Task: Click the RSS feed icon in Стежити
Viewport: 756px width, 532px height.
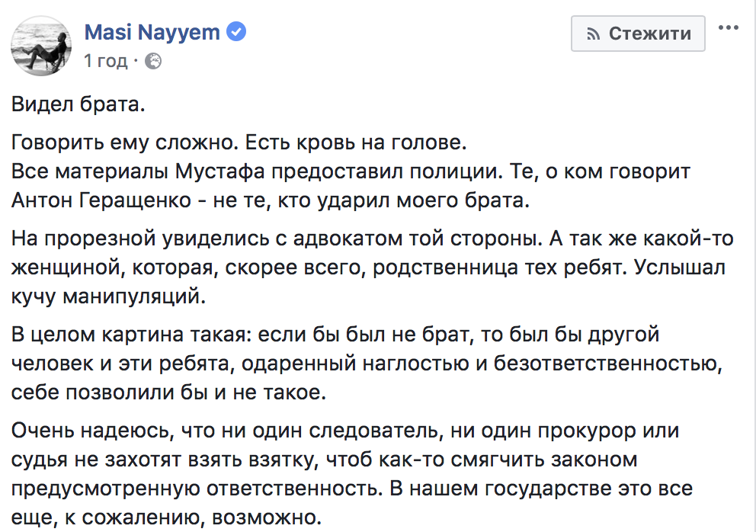Action: 594,34
